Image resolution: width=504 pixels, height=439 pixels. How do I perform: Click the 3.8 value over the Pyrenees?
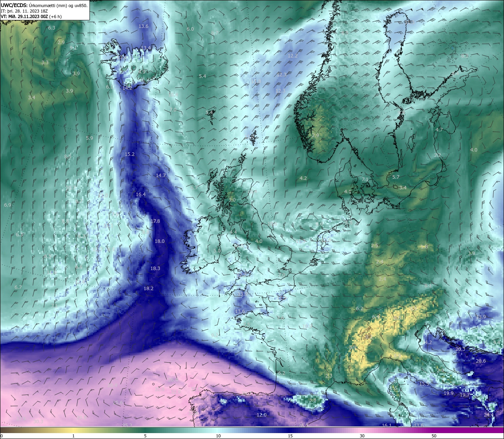point(313,400)
